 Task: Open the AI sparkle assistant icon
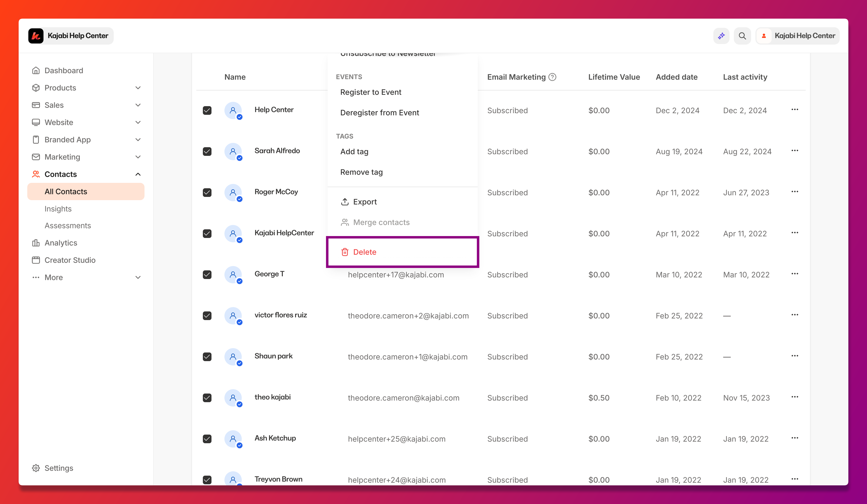721,36
